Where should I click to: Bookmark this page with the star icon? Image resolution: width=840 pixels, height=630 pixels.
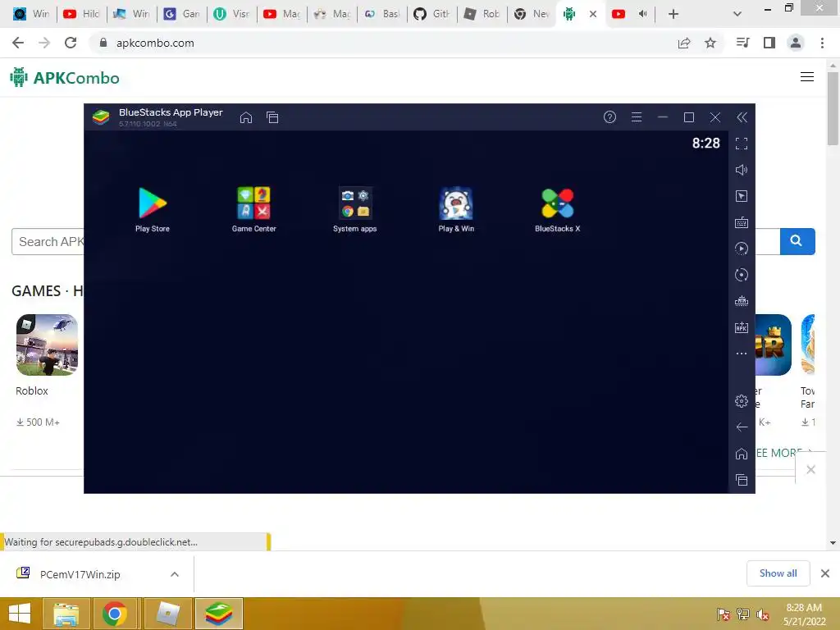710,43
